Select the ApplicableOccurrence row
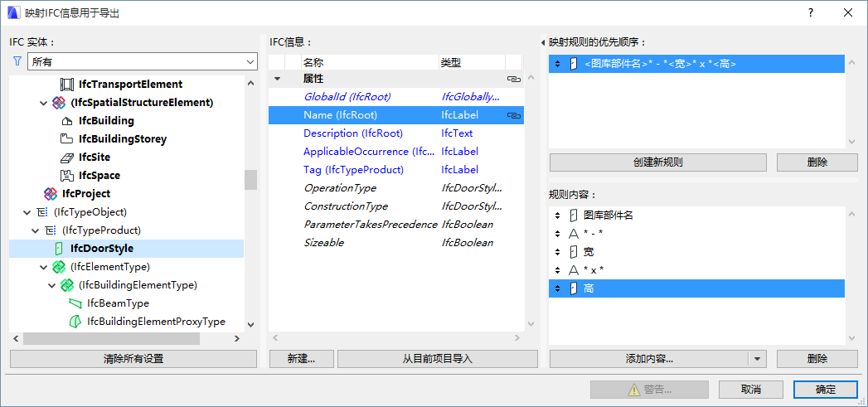Image resolution: width=868 pixels, height=407 pixels. [x=395, y=152]
